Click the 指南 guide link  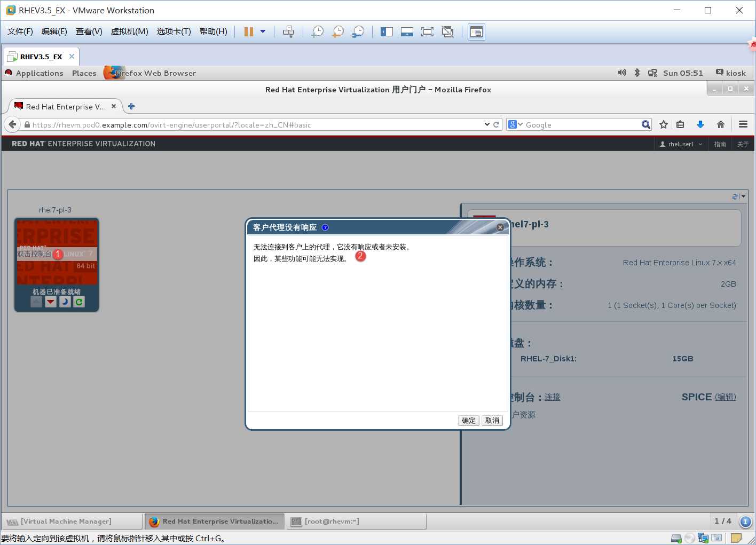[x=720, y=144]
